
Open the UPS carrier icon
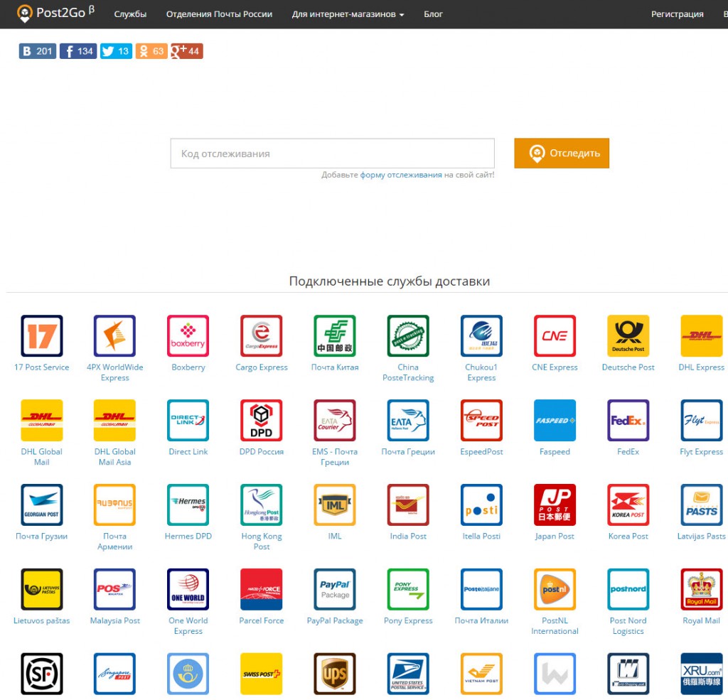pyautogui.click(x=335, y=674)
